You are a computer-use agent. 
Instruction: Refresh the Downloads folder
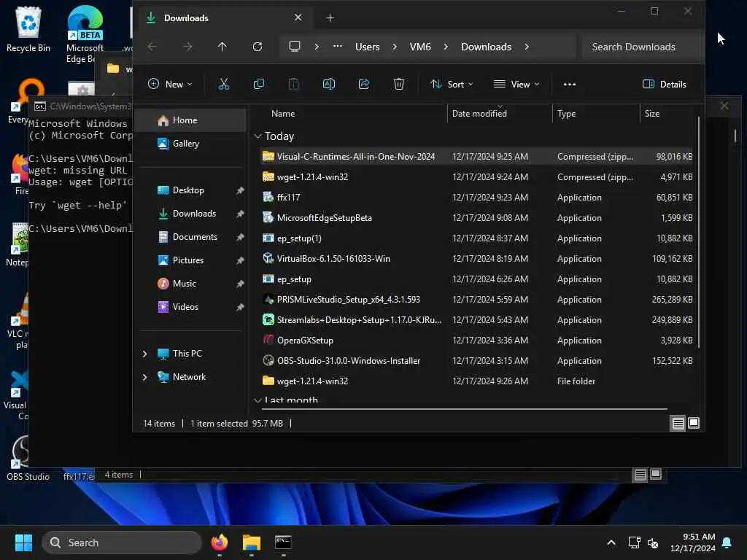[x=258, y=47]
